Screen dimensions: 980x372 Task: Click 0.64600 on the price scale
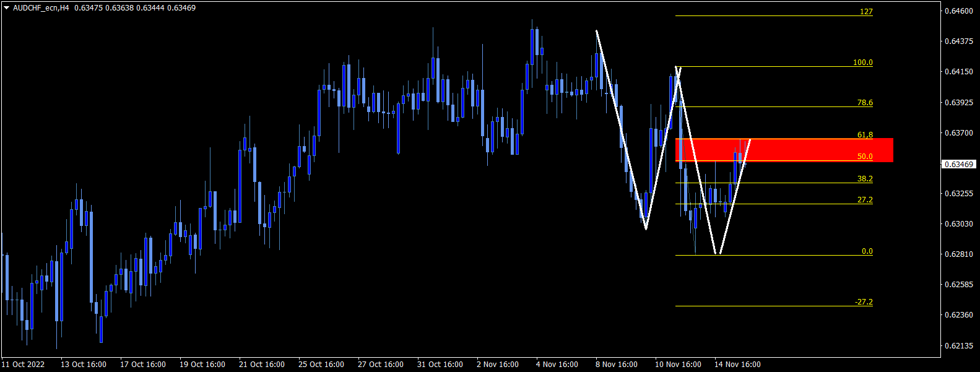959,11
